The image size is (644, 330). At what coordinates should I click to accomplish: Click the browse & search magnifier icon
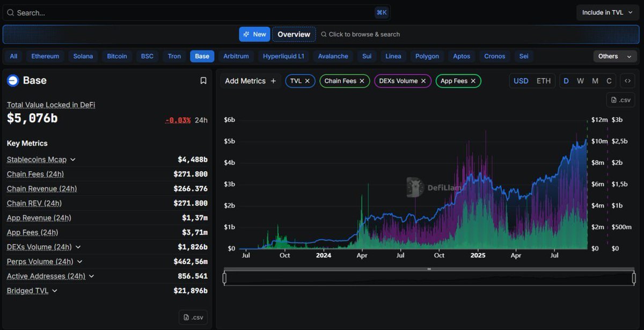click(324, 34)
